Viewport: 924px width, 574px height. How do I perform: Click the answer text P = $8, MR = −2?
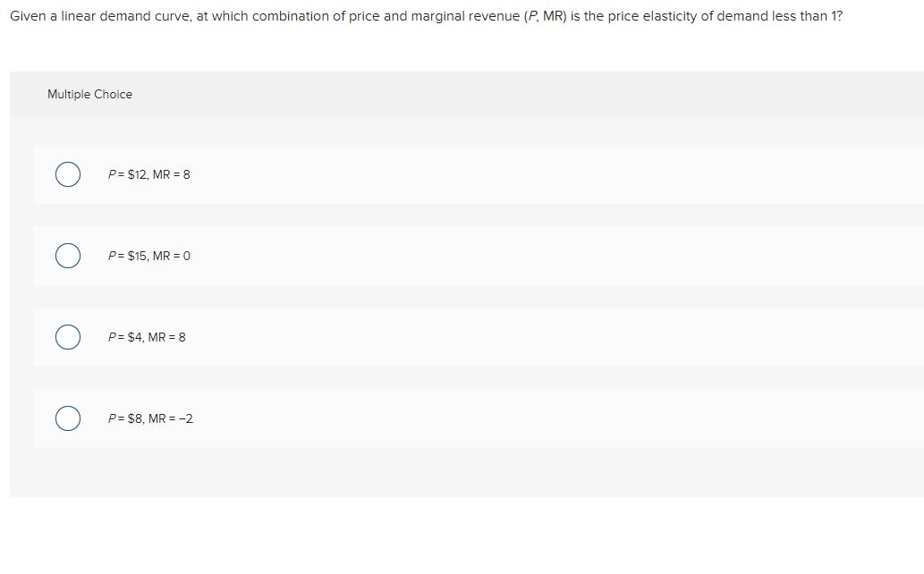pyautogui.click(x=150, y=418)
